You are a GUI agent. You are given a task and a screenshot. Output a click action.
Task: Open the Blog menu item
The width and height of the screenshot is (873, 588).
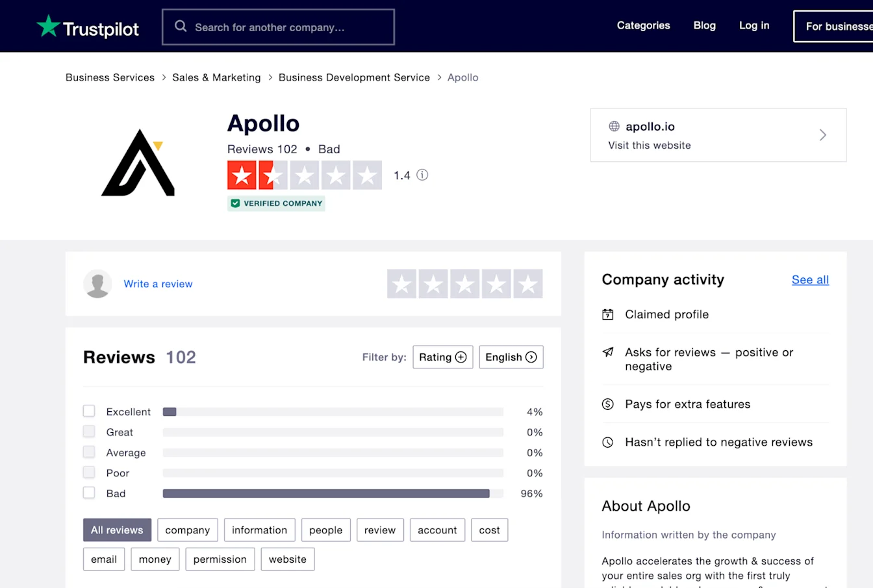[x=705, y=25]
